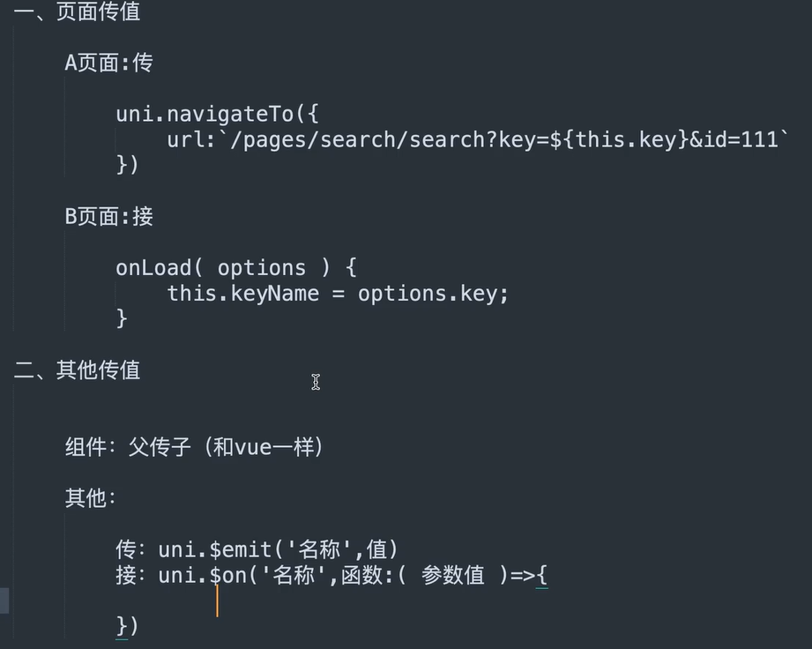Place cursor on the "其他:" line
This screenshot has height=649, width=812.
click(90, 498)
